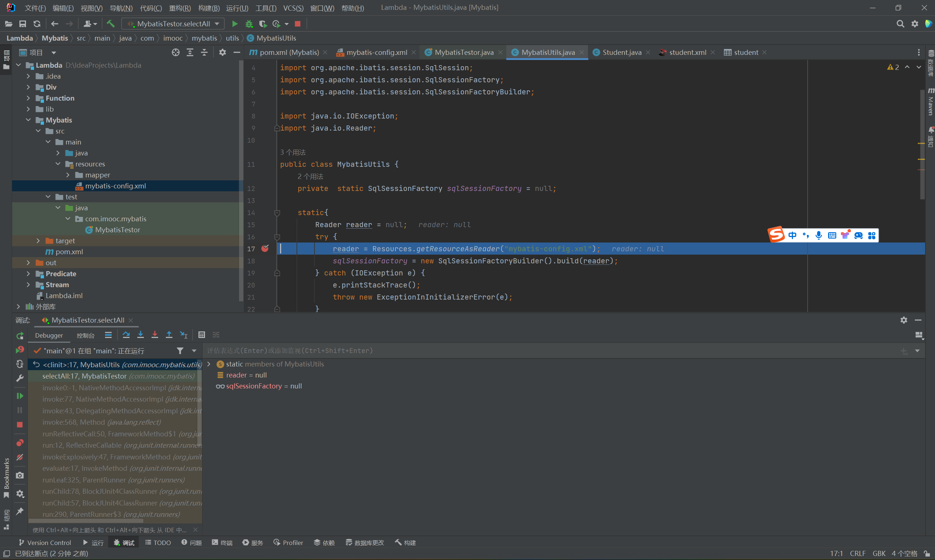Click the View Breakpoints icon
This screenshot has height=560, width=935.
tap(20, 443)
